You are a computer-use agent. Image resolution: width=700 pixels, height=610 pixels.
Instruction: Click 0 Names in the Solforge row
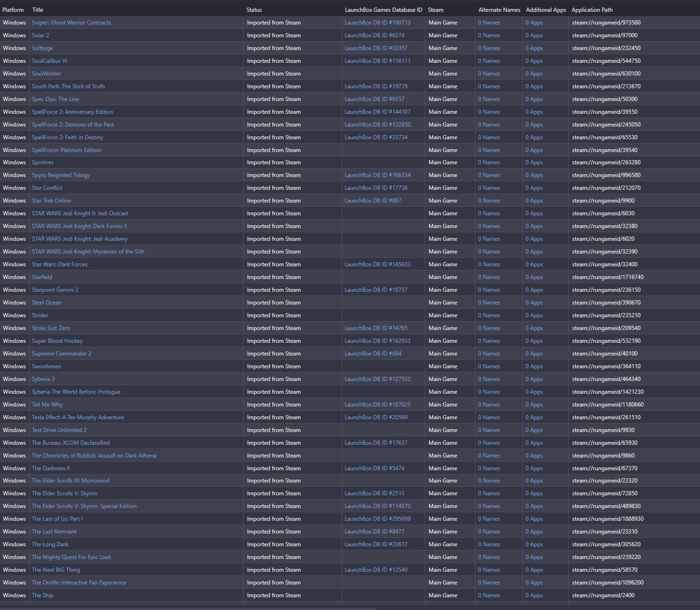(x=489, y=48)
